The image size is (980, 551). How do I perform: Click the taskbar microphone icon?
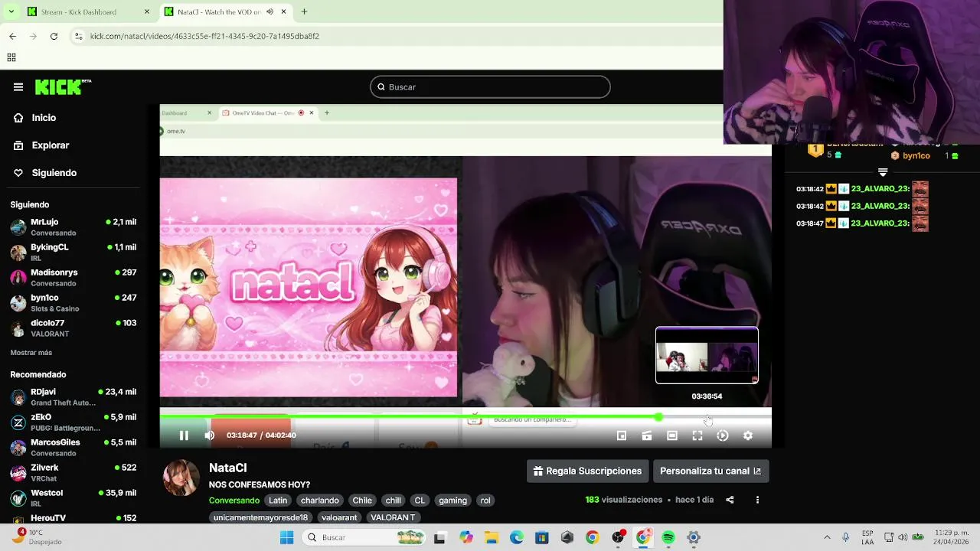[x=845, y=538]
